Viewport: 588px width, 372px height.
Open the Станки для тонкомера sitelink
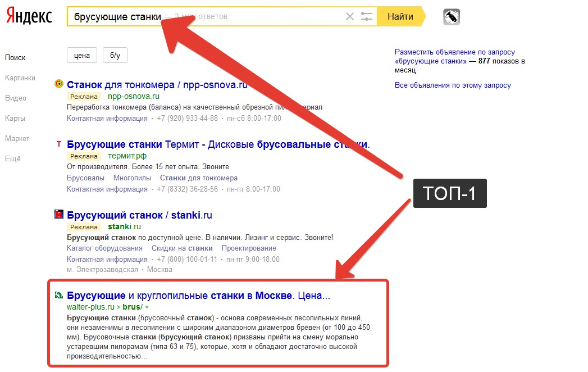(199, 178)
